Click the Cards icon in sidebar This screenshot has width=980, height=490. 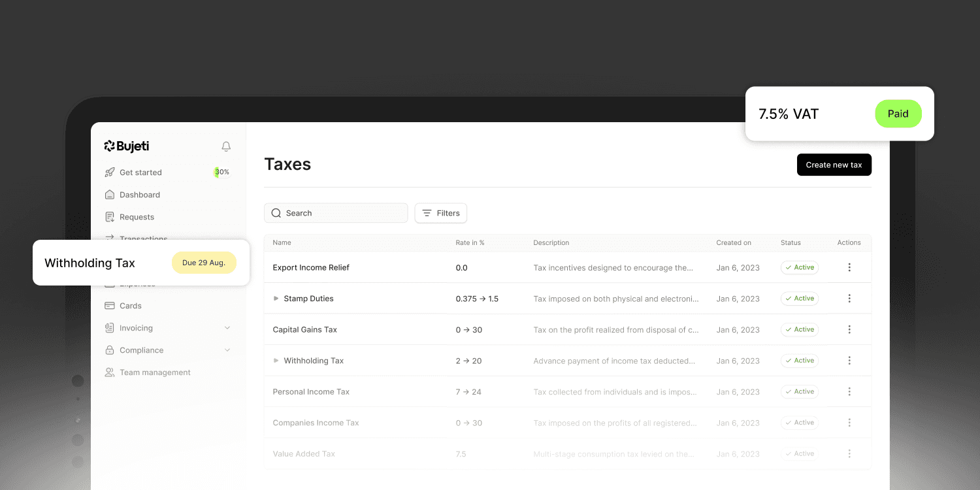tap(110, 306)
